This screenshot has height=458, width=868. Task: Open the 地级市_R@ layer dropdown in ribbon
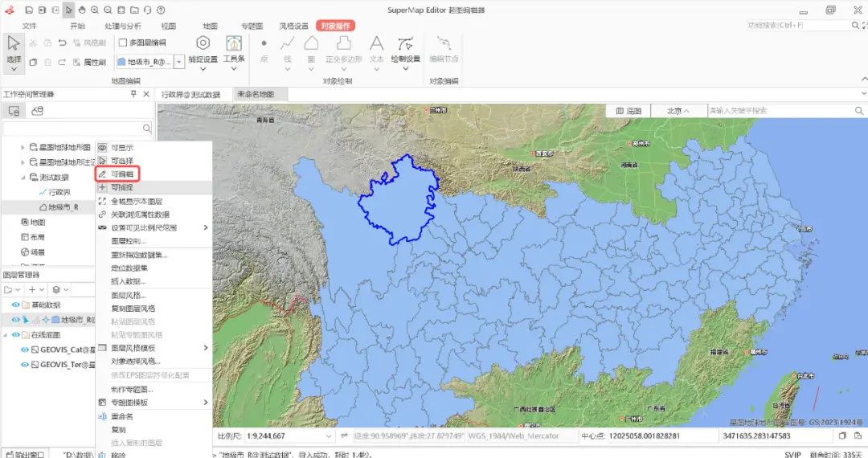click(179, 62)
